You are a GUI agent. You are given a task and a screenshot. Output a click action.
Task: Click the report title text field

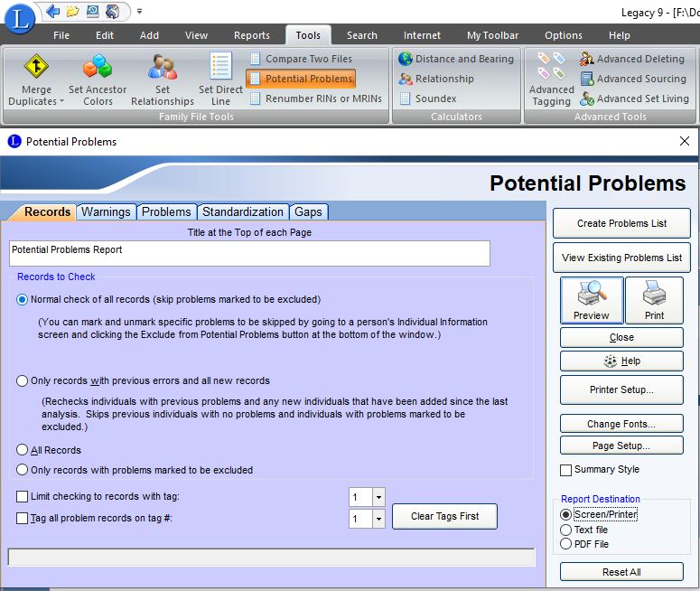[x=249, y=253]
